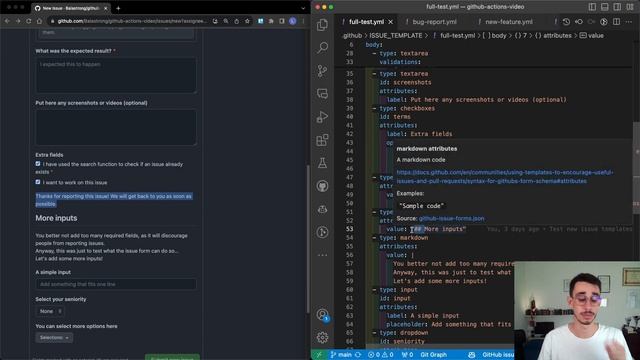Open the browser home page
The width and height of the screenshot is (640, 360).
point(39,21)
